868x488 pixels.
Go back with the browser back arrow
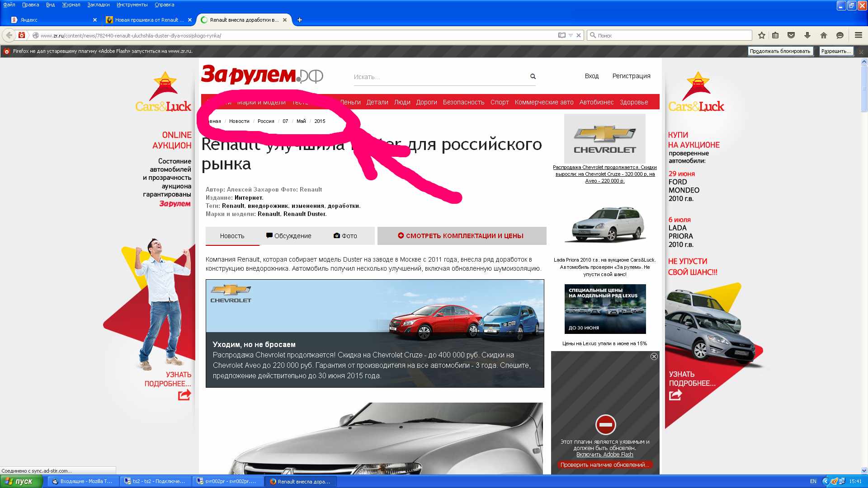pos(9,35)
